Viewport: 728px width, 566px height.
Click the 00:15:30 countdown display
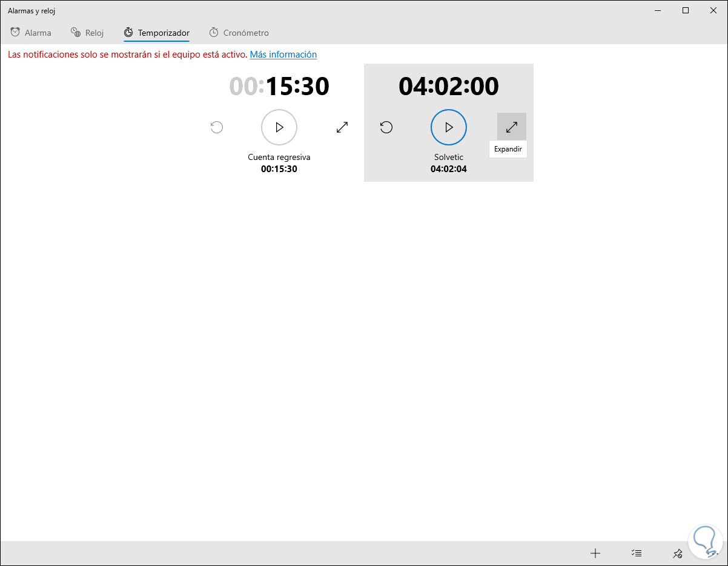click(279, 86)
